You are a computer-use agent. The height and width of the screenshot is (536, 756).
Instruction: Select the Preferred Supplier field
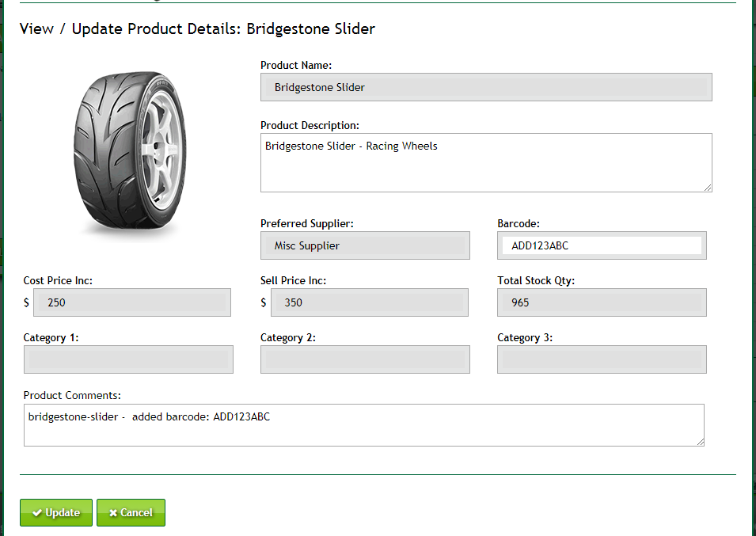click(x=365, y=245)
